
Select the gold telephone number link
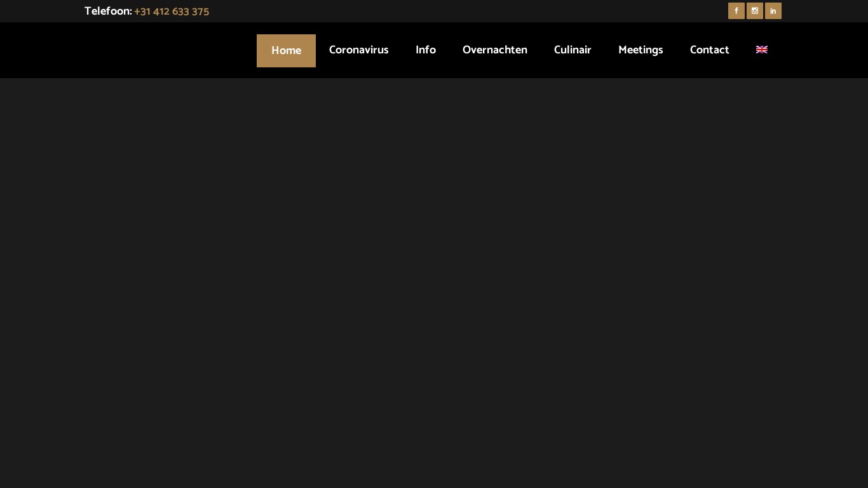172,11
